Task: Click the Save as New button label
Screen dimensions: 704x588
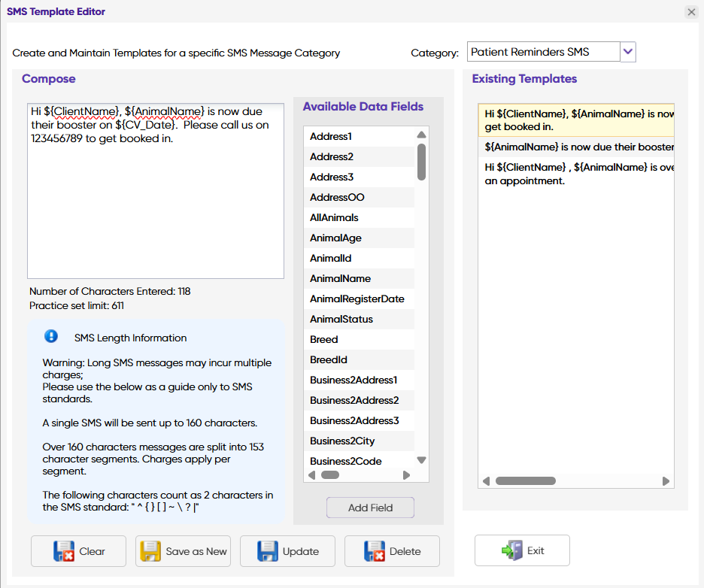Action: pos(196,551)
